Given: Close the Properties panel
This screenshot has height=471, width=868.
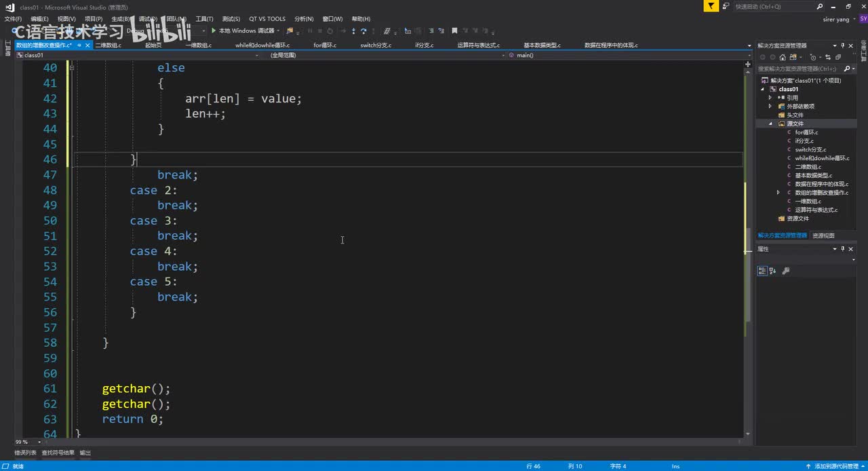Looking at the screenshot, I should (851, 249).
